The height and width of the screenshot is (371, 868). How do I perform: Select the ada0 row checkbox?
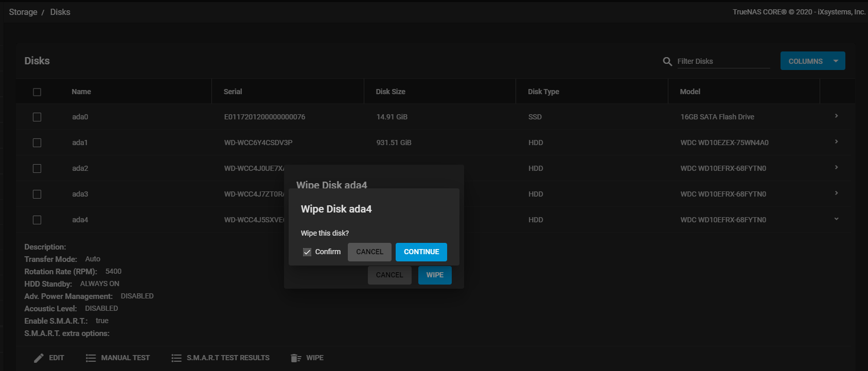37,117
